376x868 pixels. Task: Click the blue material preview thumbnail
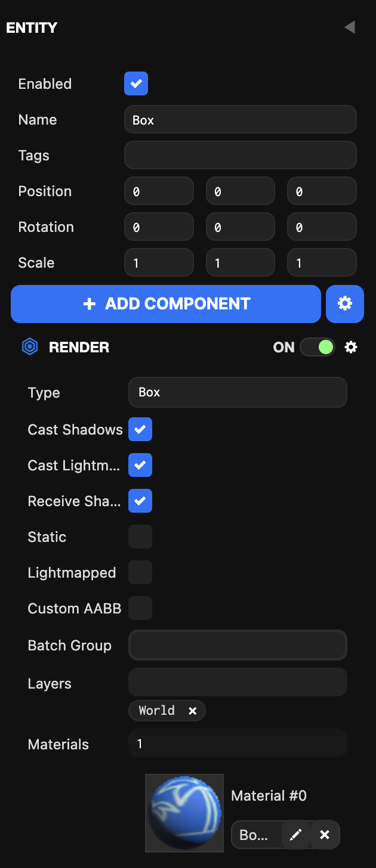point(184,813)
